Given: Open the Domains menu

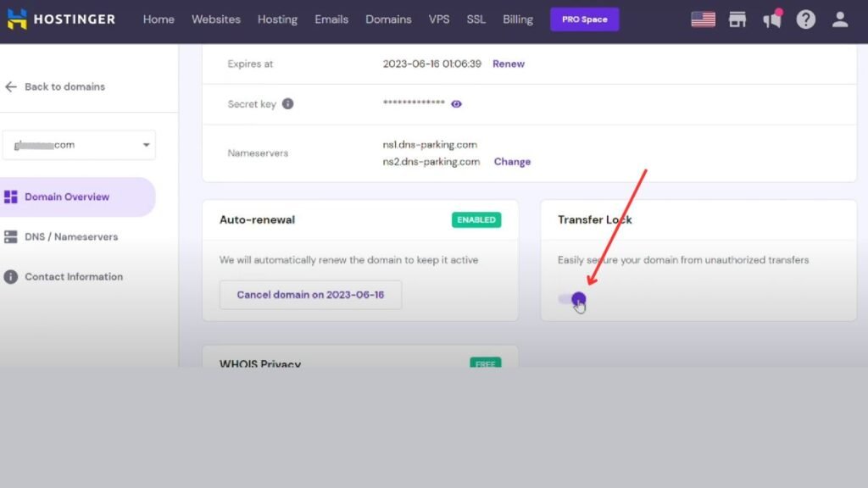Looking at the screenshot, I should 388,19.
